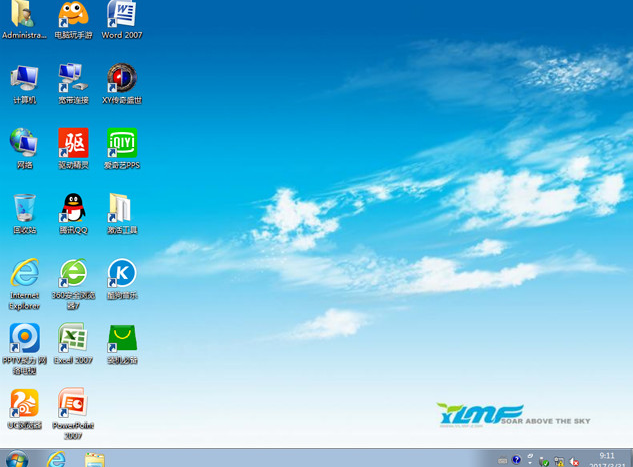Launch the XY legend game shortcut

pos(121,79)
